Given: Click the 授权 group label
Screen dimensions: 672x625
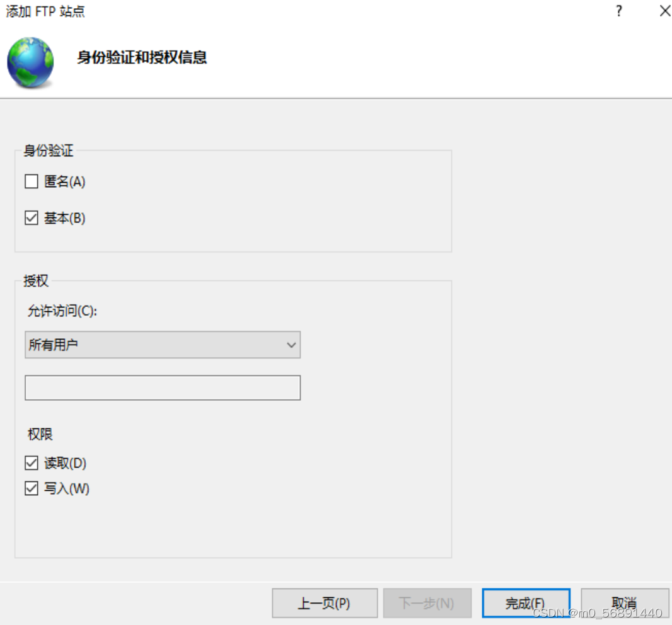Looking at the screenshot, I should coord(36,280).
